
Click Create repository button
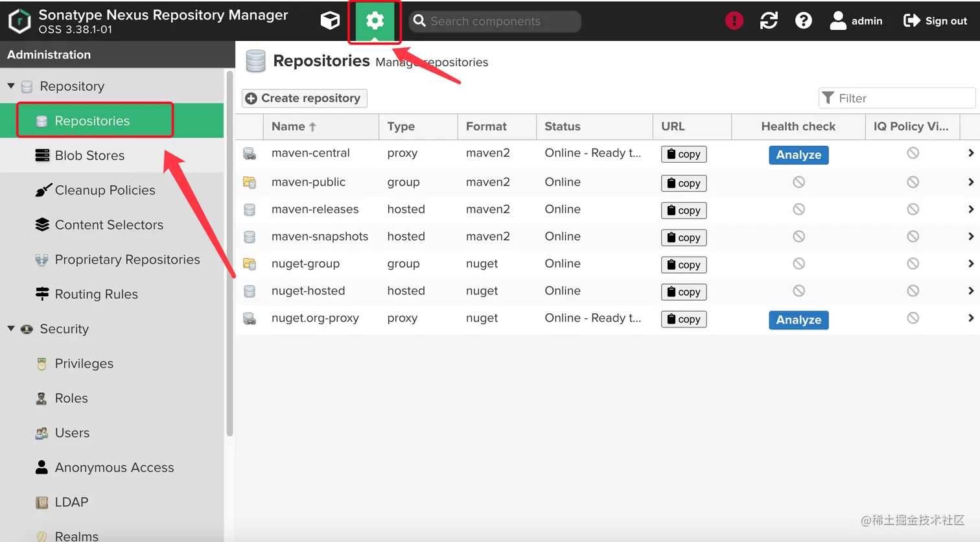coord(305,98)
